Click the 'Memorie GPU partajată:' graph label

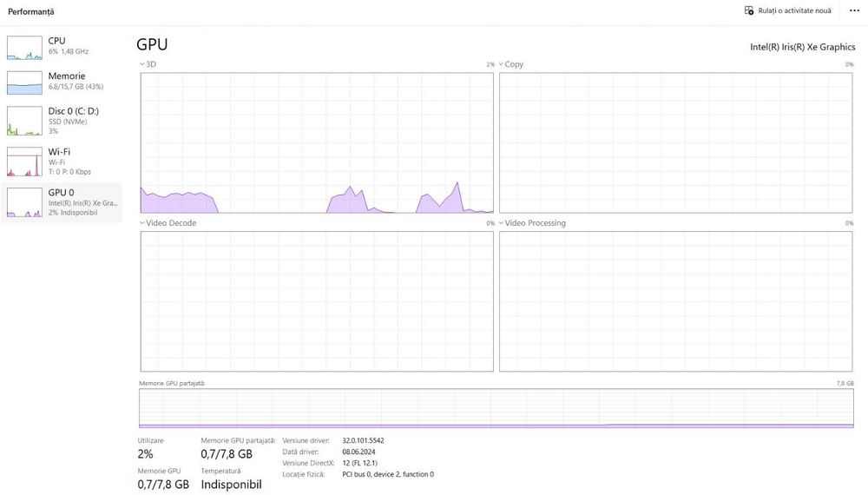tap(172, 383)
